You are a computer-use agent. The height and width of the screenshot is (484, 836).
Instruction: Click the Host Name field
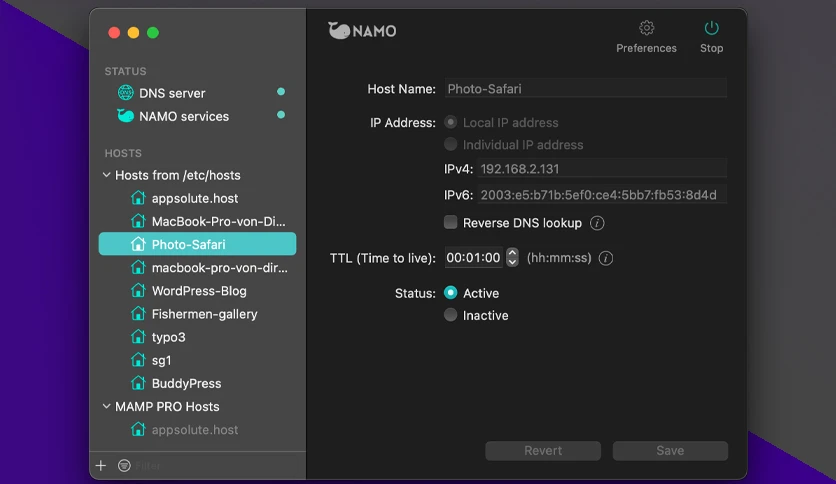585,88
